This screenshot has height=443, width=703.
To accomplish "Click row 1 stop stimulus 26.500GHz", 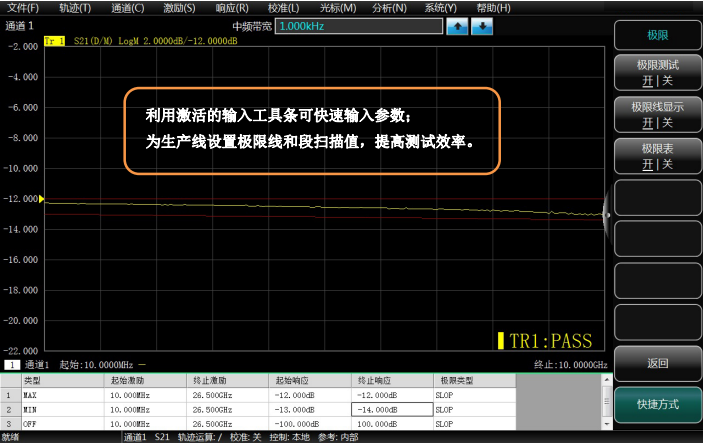I will (227, 395).
